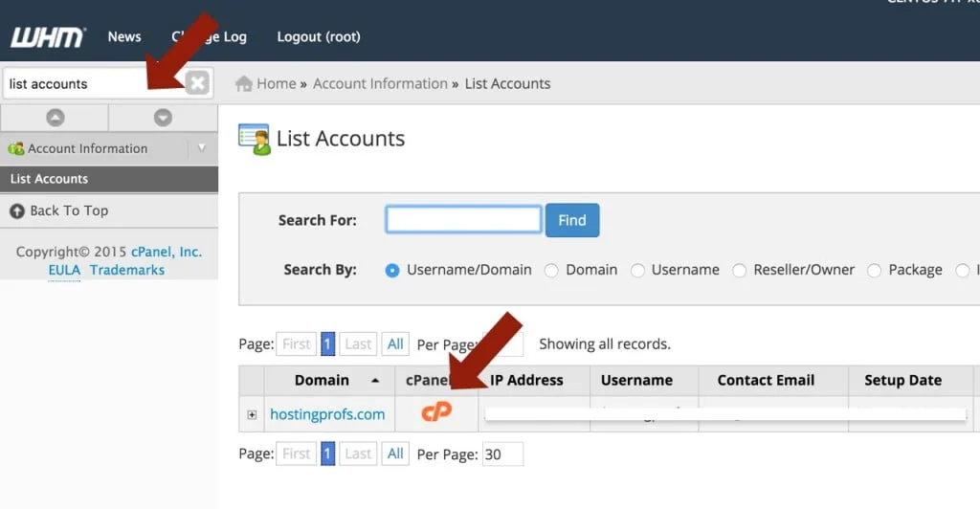The image size is (980, 509).
Task: Sort table by Setup Date header
Action: point(902,381)
